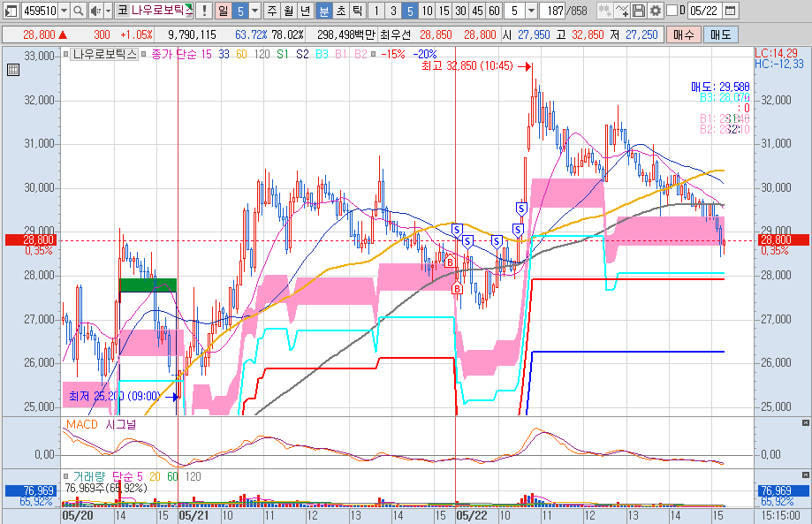Viewport: 812px width, 524px height.
Task: Toggle the left panel layout icon
Action: click(11, 11)
